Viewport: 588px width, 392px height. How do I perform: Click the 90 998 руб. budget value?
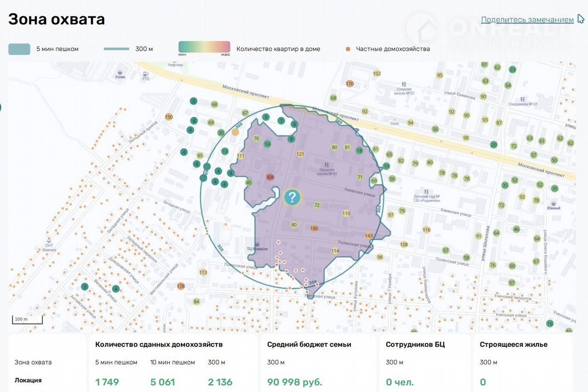pos(294,382)
